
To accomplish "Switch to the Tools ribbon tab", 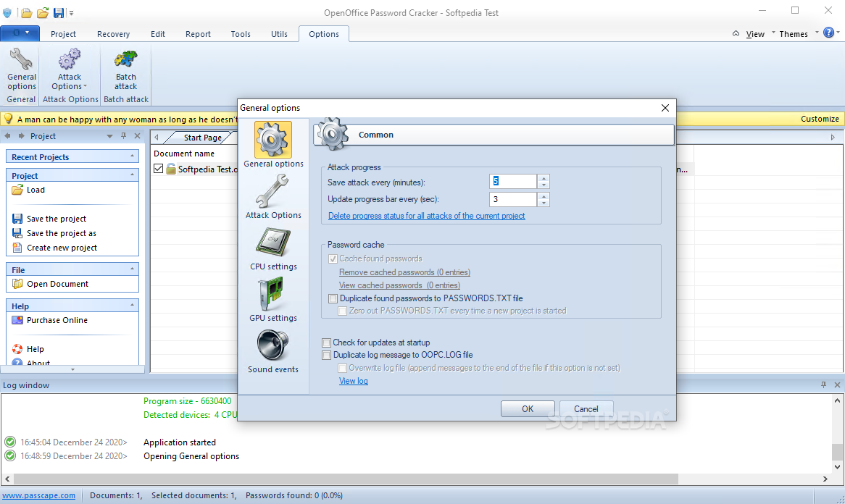I will tap(241, 34).
